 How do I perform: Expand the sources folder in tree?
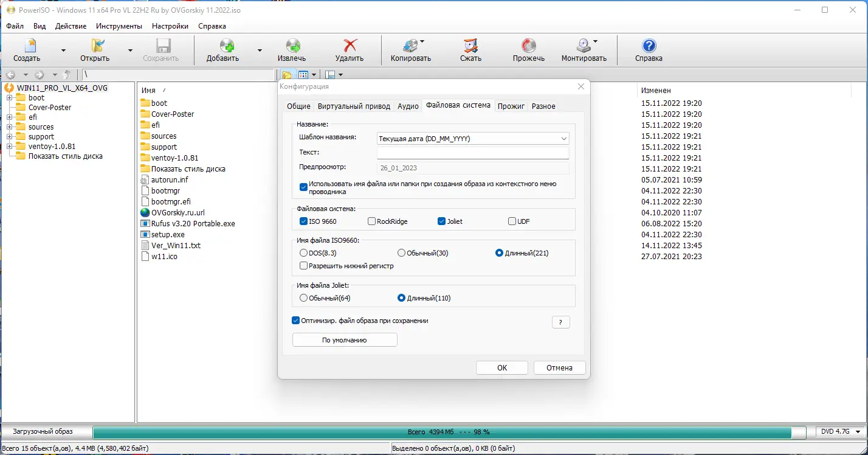point(9,127)
